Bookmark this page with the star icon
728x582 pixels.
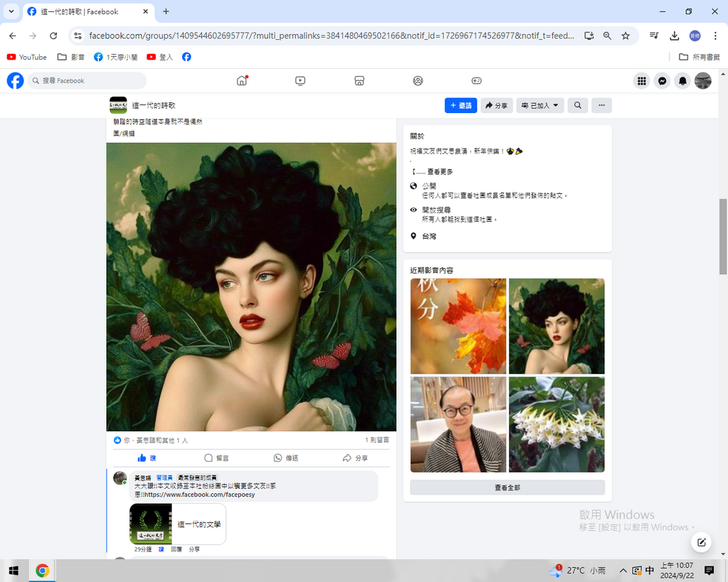tap(626, 36)
